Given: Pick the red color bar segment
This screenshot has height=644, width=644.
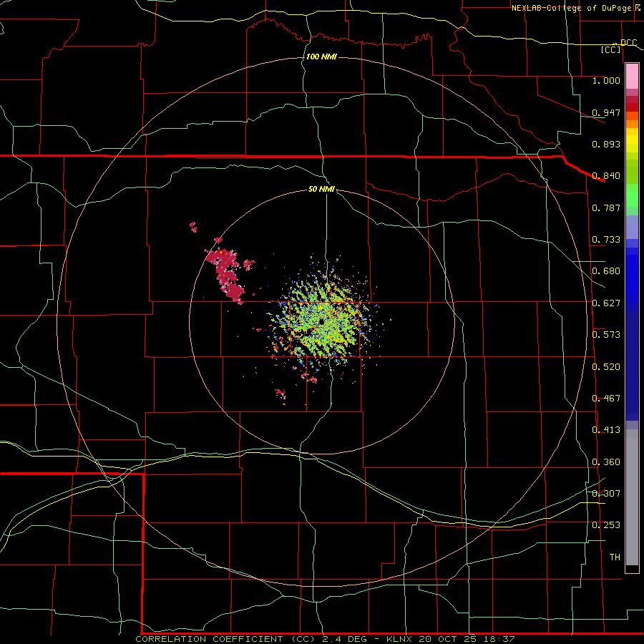Looking at the screenshot, I should click(632, 107).
